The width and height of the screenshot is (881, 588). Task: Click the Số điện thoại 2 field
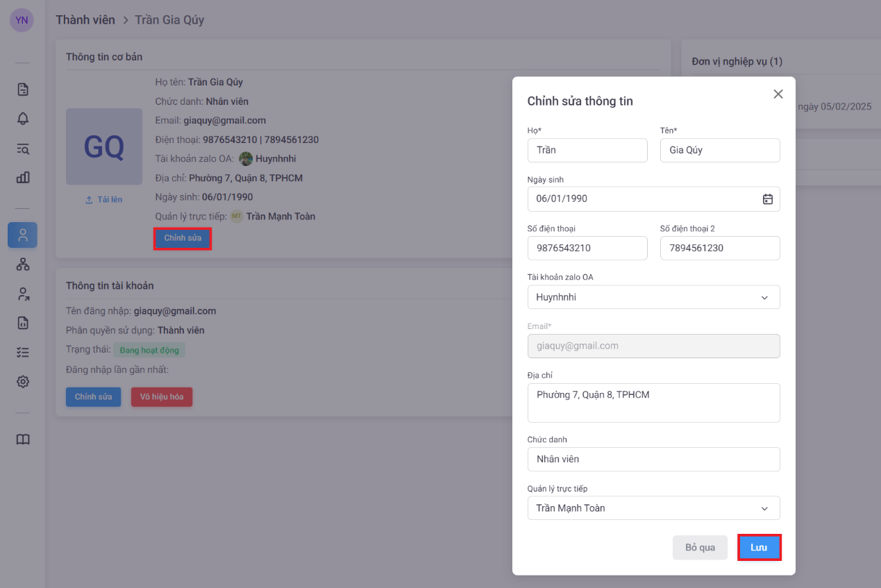coord(719,249)
